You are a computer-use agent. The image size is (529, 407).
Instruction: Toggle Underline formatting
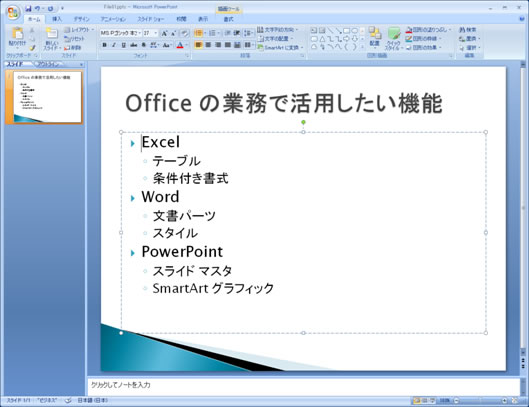[123, 45]
